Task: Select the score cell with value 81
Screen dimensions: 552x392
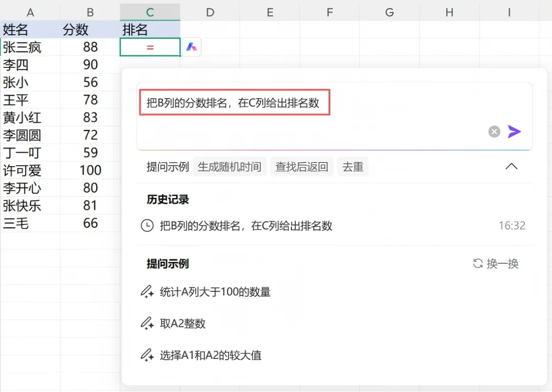Action: (x=90, y=205)
